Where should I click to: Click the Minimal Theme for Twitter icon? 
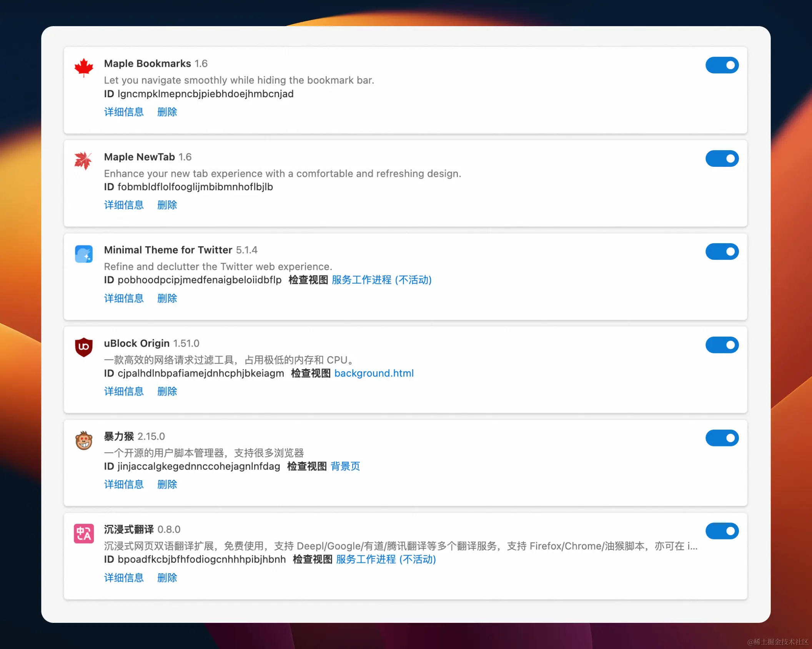click(84, 254)
